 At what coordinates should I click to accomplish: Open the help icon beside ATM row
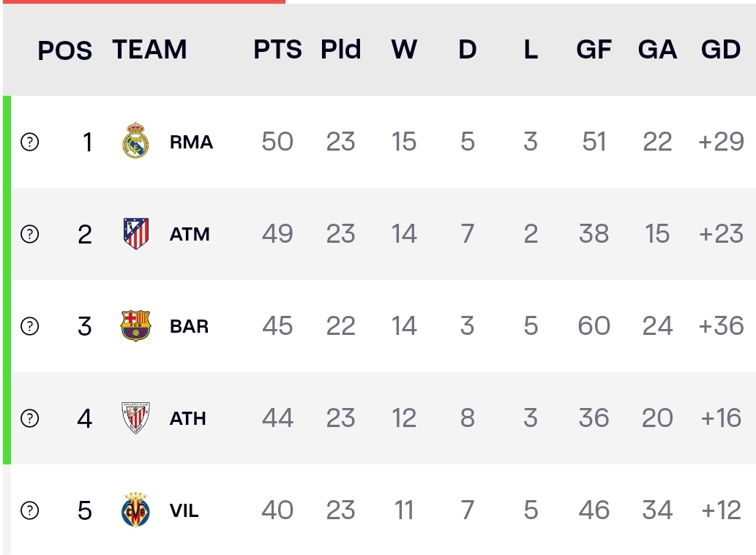pyautogui.click(x=30, y=234)
